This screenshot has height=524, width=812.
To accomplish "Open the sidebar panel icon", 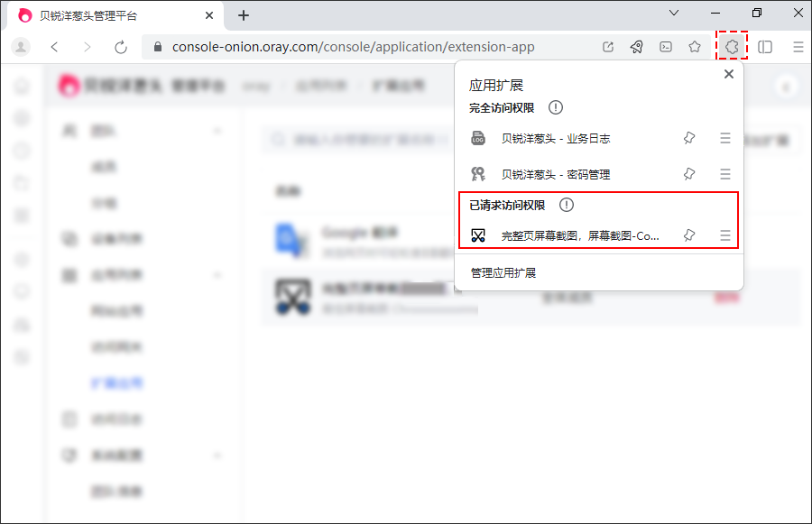I will pos(765,47).
